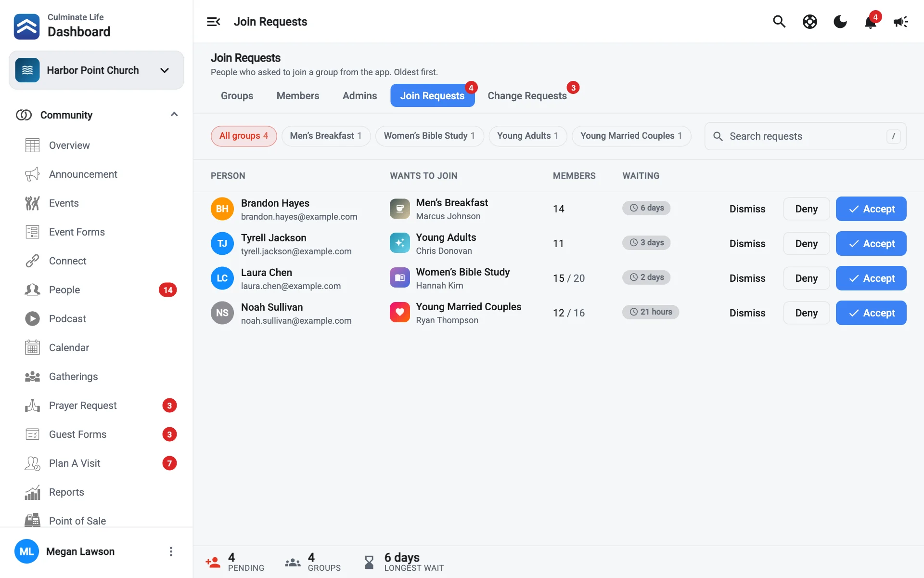924x578 pixels.
Task: Switch to the Change Requests tab
Action: [527, 96]
